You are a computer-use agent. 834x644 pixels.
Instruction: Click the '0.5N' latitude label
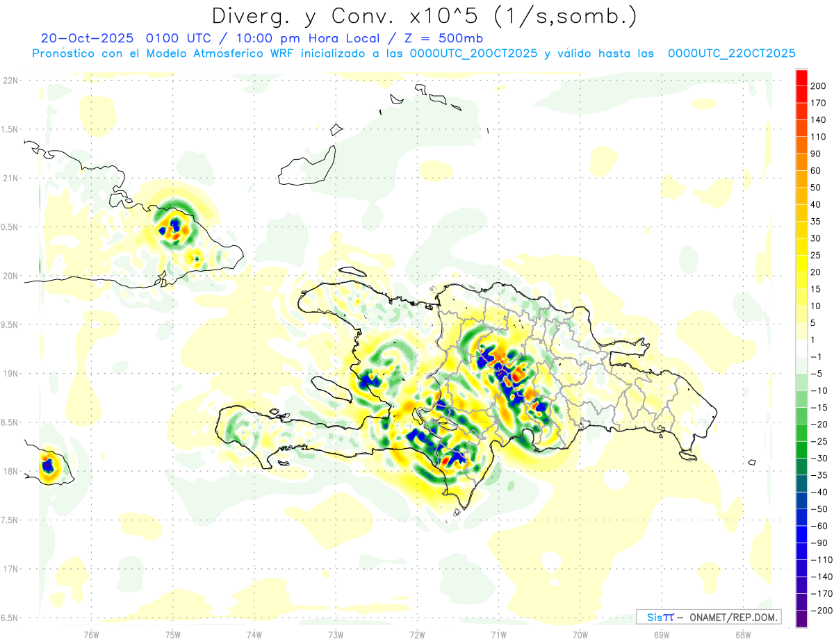tap(10, 227)
